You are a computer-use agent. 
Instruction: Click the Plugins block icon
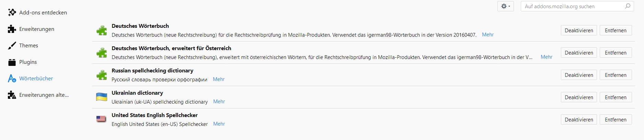click(x=12, y=62)
